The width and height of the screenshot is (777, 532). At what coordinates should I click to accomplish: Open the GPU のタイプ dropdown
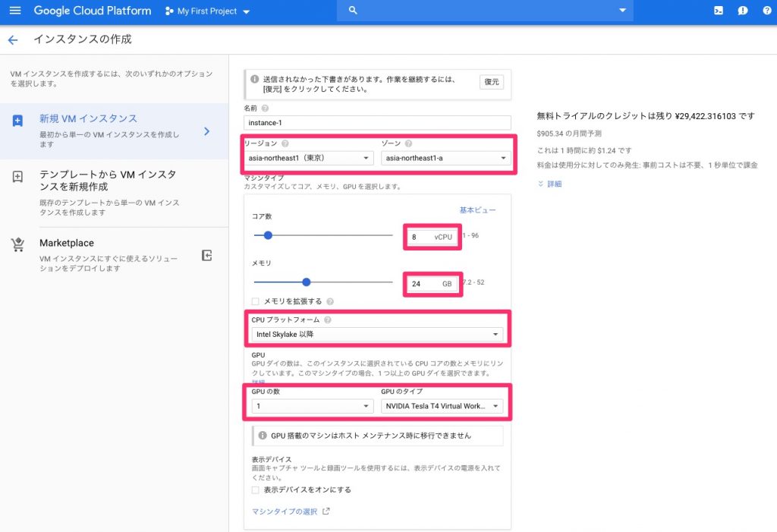(x=442, y=406)
